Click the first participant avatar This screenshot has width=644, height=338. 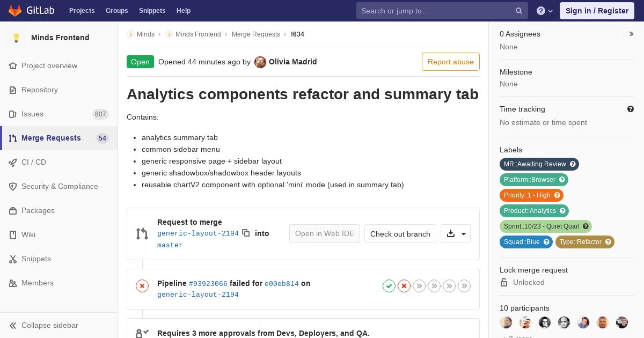[x=506, y=322]
